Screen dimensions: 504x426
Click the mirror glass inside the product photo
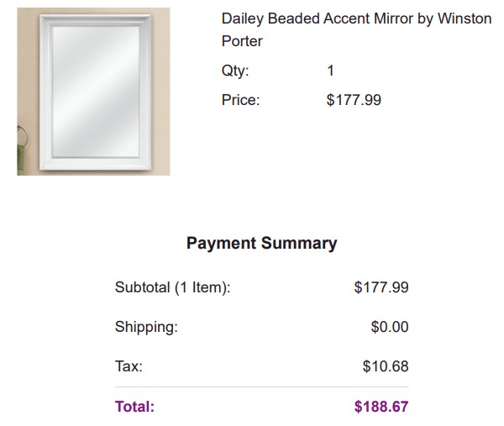[96, 92]
